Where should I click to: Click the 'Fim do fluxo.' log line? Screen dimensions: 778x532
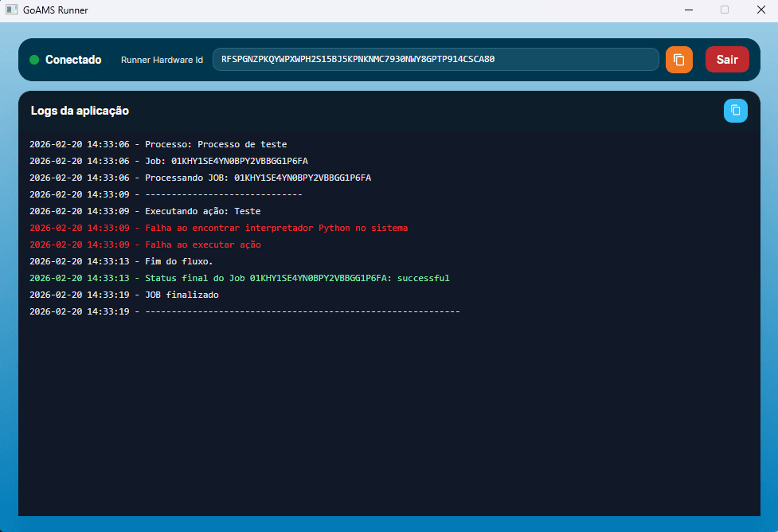click(x=121, y=261)
